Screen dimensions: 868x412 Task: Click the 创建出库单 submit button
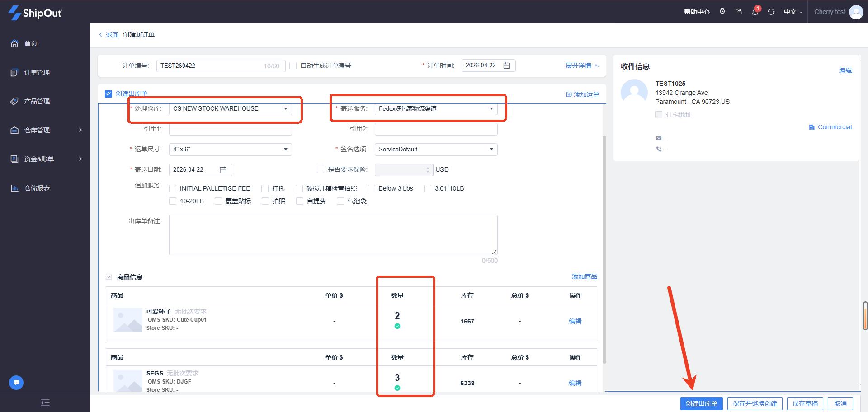coord(701,403)
